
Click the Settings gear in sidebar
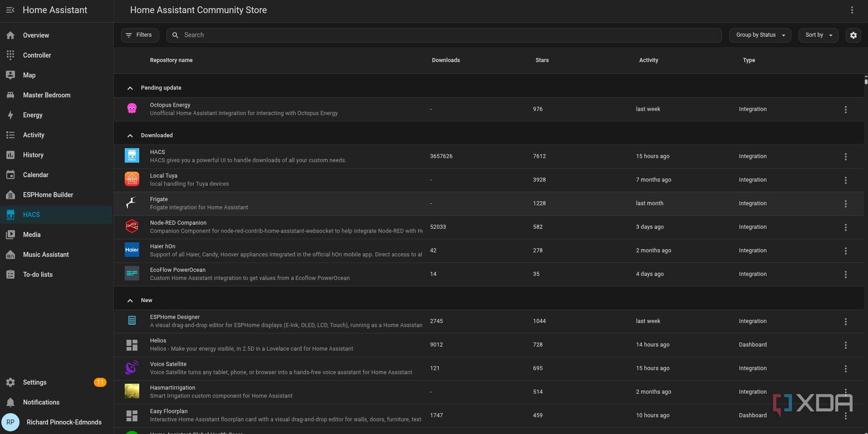coord(10,382)
